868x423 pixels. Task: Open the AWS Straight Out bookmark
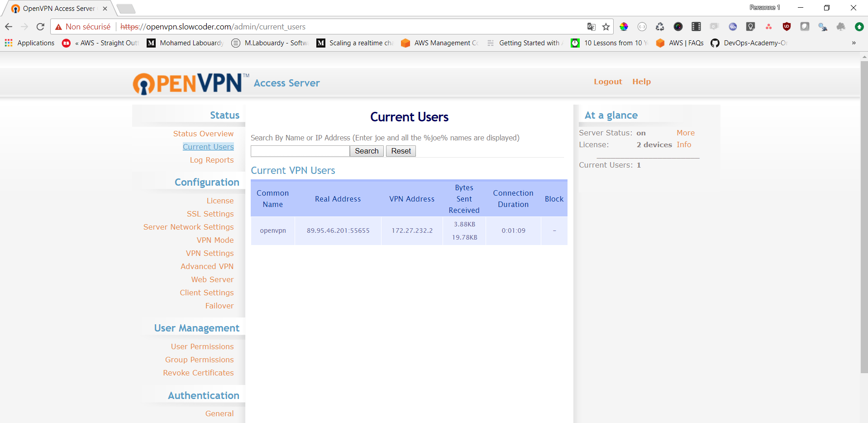coord(100,43)
